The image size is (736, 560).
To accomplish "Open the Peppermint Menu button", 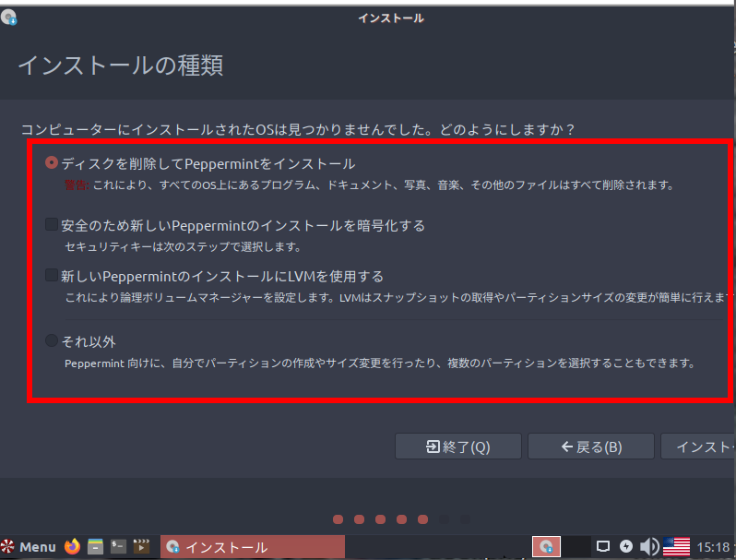I will pos(29,547).
